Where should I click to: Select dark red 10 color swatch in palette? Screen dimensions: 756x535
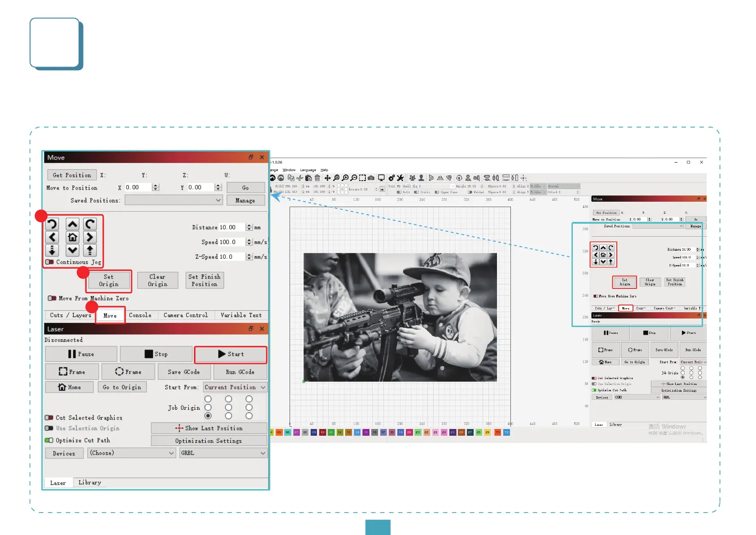[x=322, y=432]
